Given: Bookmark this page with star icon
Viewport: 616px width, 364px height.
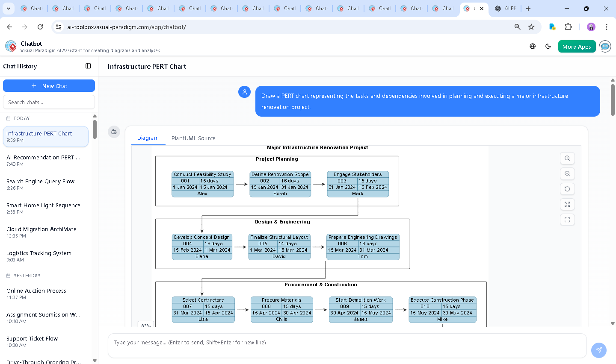Looking at the screenshot, I should tap(531, 27).
